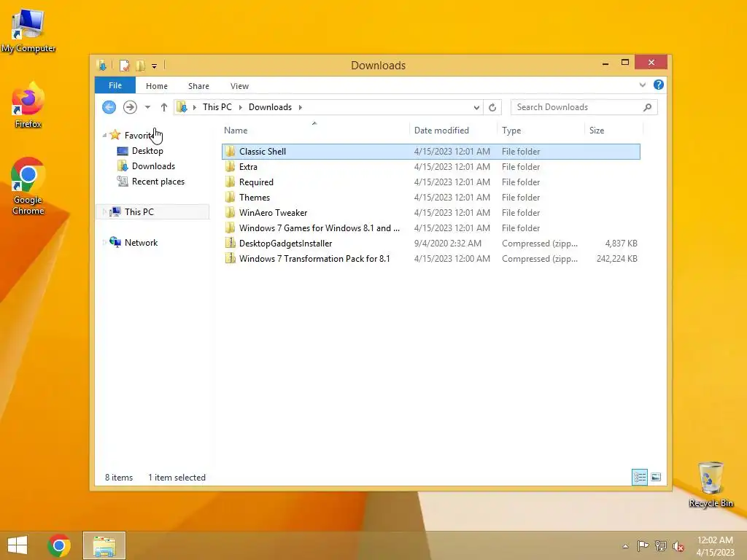
Task: Click the Downloads window system icon
Action: (101, 65)
